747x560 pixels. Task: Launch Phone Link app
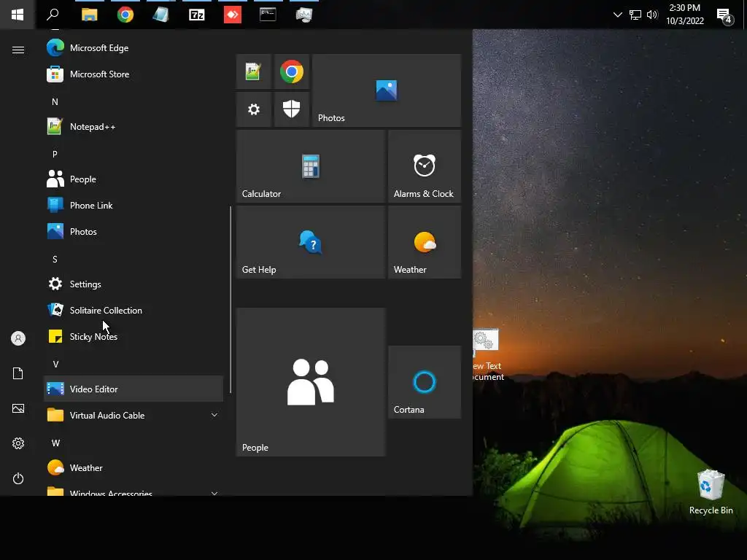[x=133, y=205]
